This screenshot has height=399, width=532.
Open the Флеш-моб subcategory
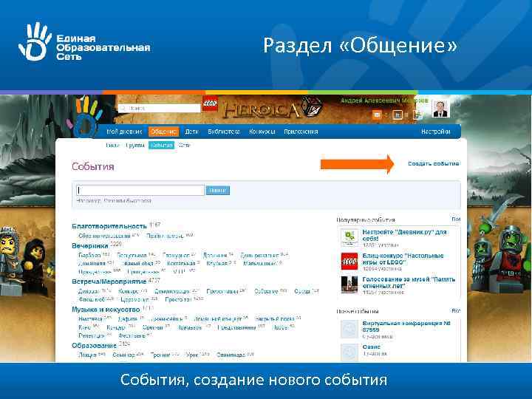pos(92,299)
